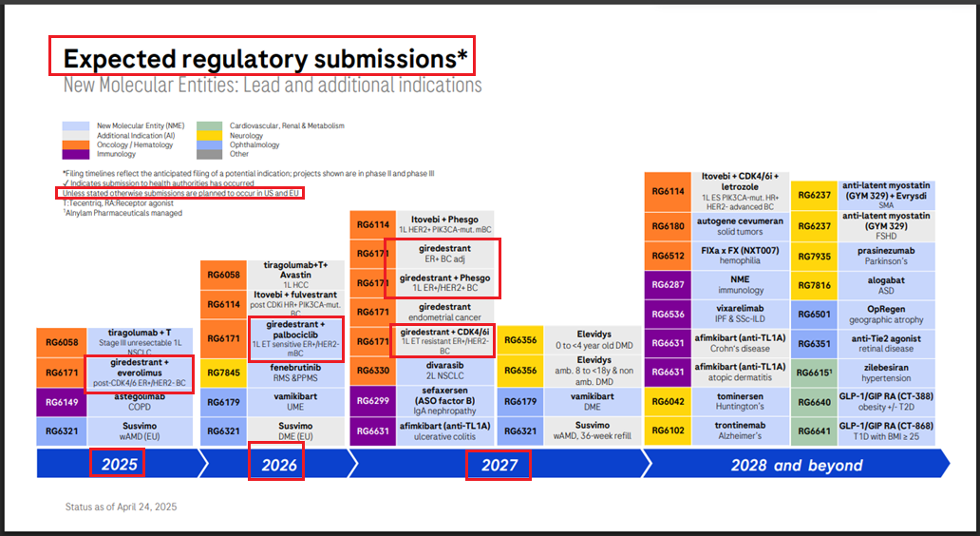Click the "tiragolumab + T" Stage III cell
980x536 pixels.
click(x=140, y=343)
